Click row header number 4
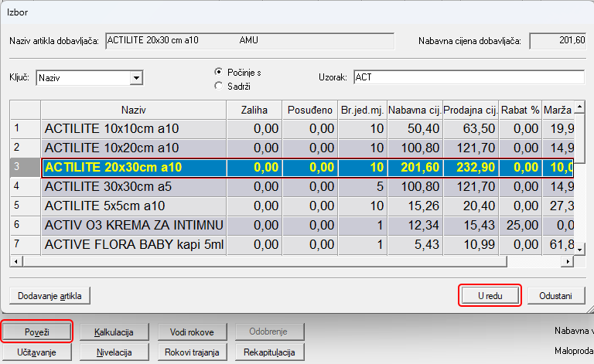 point(25,186)
